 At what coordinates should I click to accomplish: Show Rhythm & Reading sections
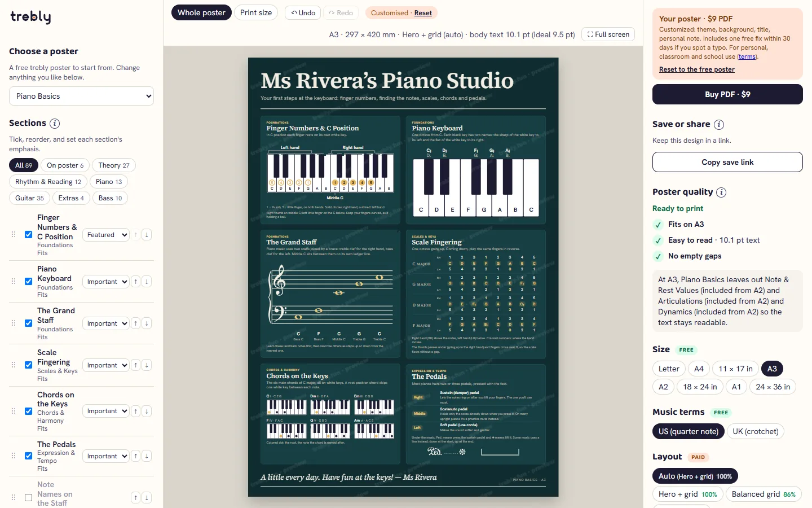48,182
